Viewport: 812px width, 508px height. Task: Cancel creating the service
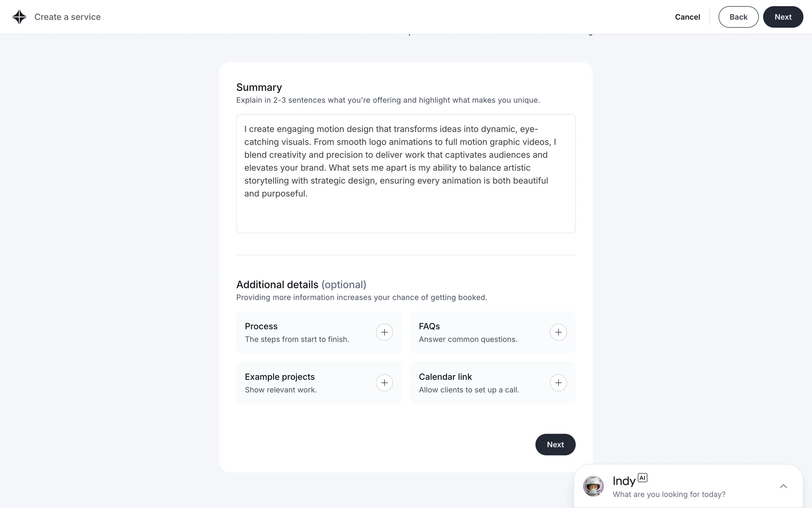(687, 17)
